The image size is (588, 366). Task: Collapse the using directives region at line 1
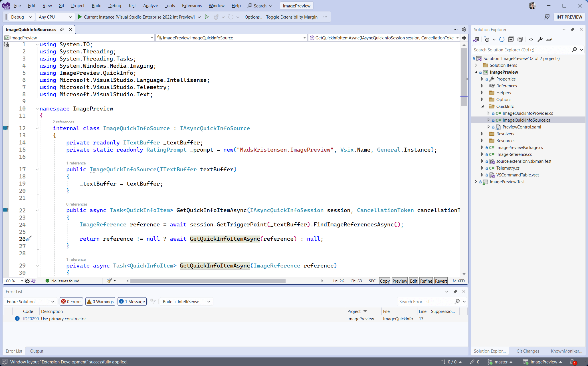(37, 45)
